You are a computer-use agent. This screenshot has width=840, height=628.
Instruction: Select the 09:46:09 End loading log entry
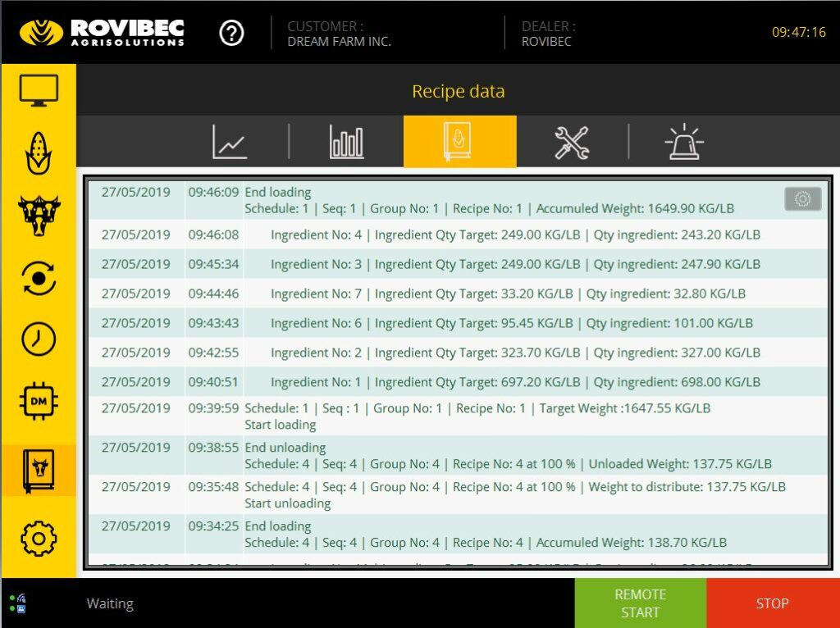click(x=458, y=200)
